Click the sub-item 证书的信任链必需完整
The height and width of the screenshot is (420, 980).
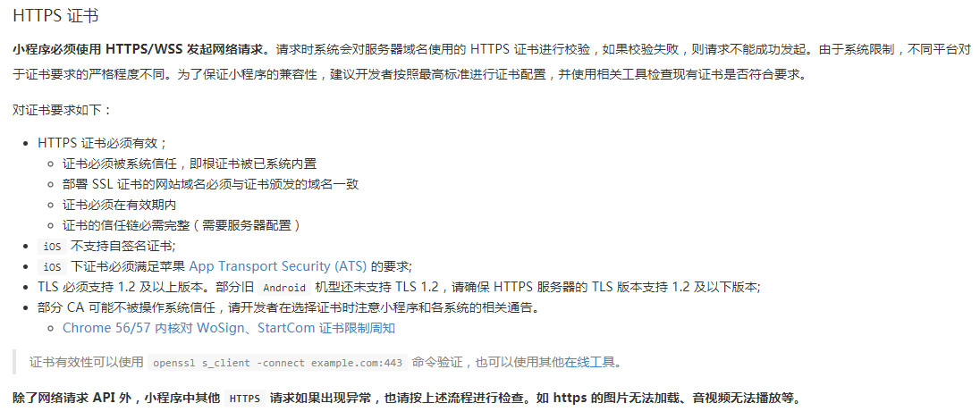[185, 225]
